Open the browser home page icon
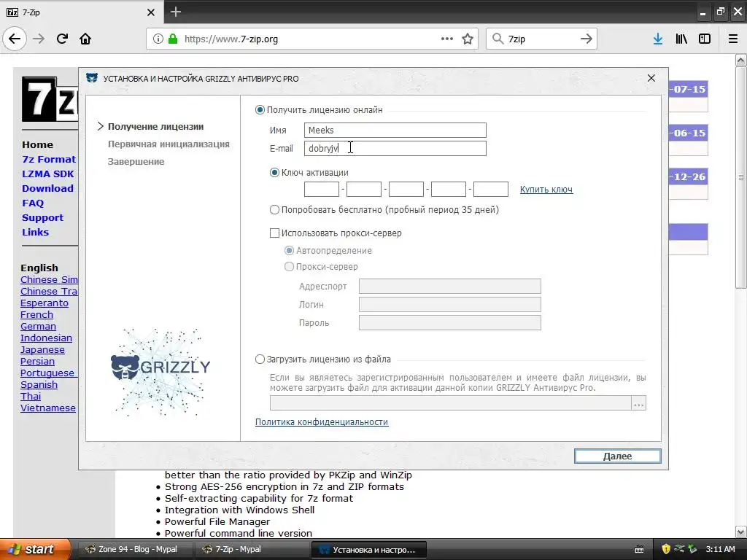This screenshot has width=747, height=560. pyautogui.click(x=85, y=39)
